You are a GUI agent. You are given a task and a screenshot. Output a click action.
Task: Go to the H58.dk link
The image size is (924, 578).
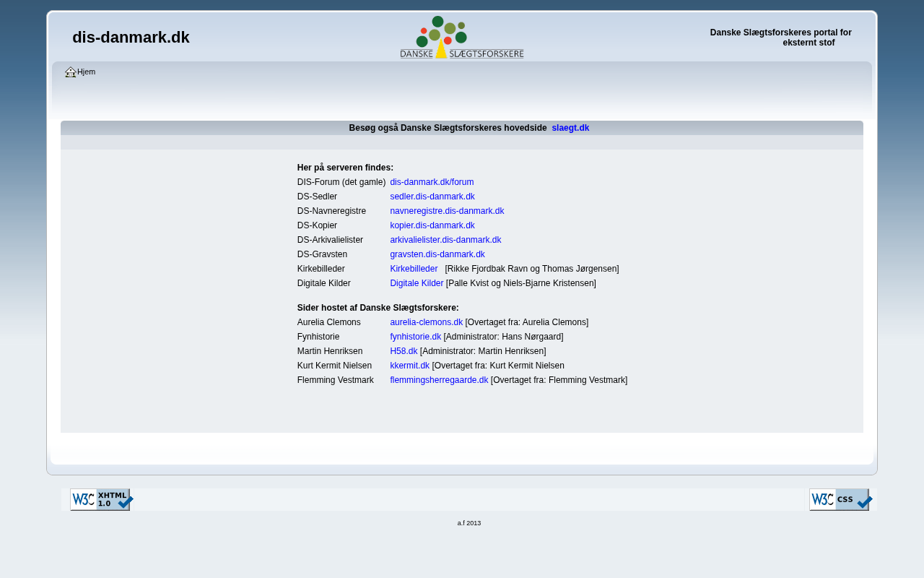(404, 351)
